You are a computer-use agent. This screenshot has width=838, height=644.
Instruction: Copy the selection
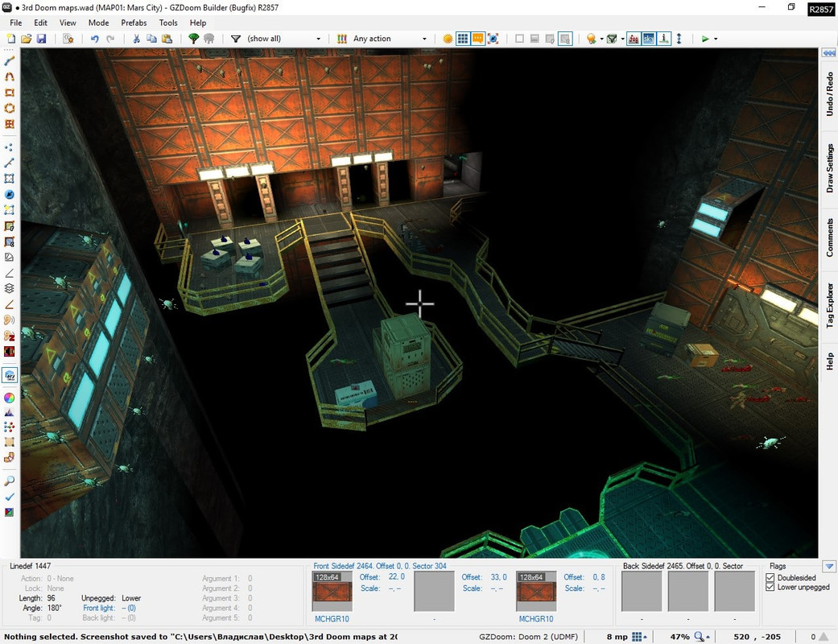152,39
